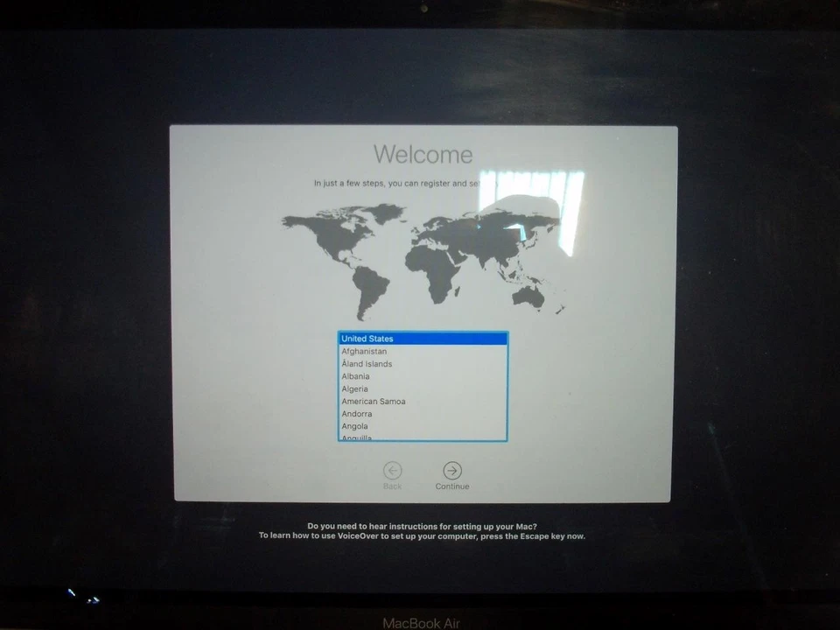Click inside the country selection list box
Image resolution: width=840 pixels, height=630 pixels.
click(x=423, y=385)
